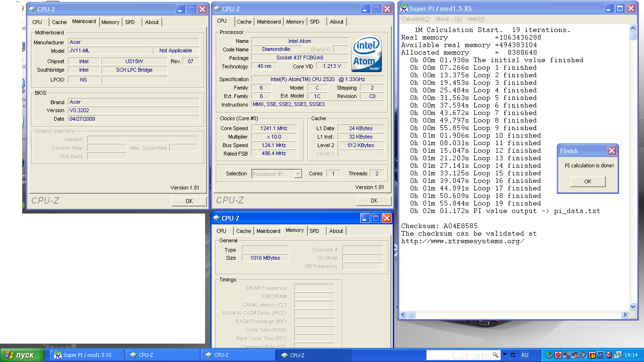Viewport: 644px width, 362px height.
Task: Click the Level 2 cache value 512 KBytes
Action: [361, 145]
